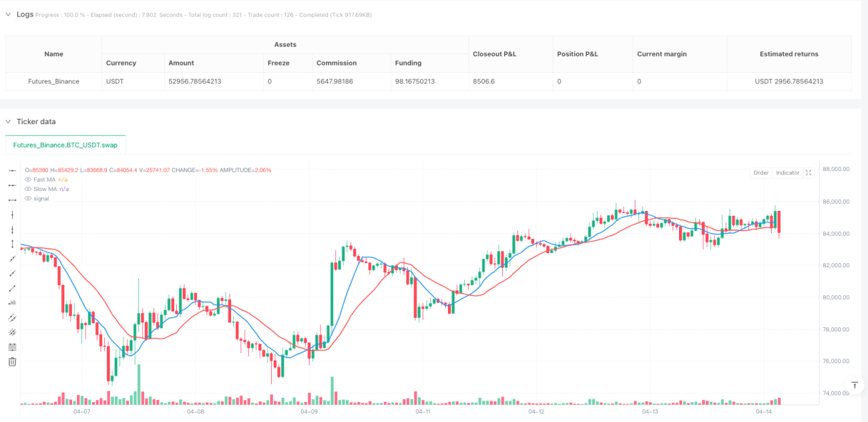Open the Order button on chart

pos(761,173)
